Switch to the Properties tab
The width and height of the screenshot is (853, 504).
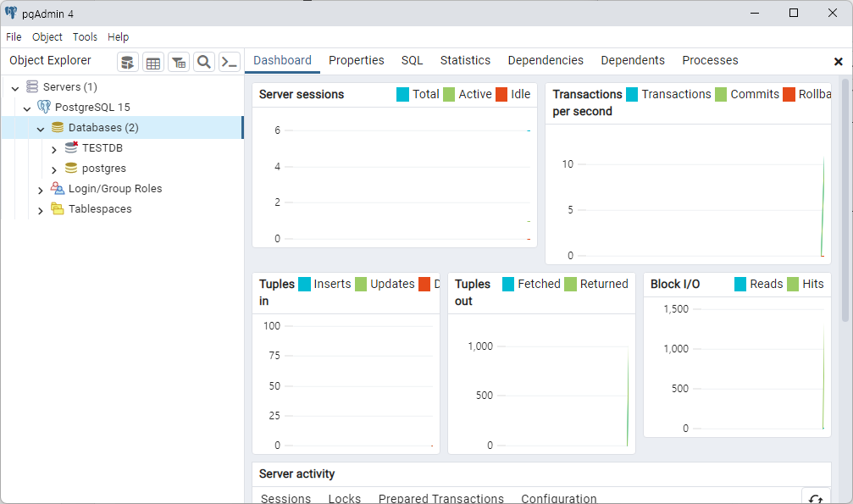(x=357, y=60)
